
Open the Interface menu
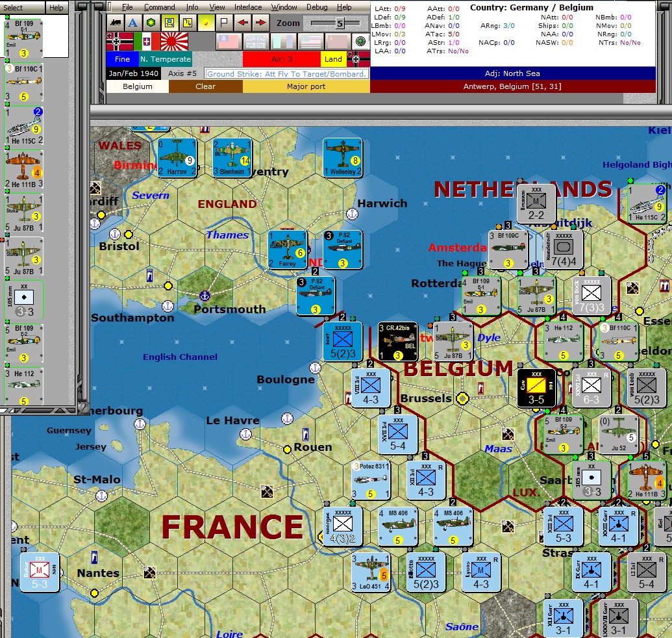(x=248, y=7)
